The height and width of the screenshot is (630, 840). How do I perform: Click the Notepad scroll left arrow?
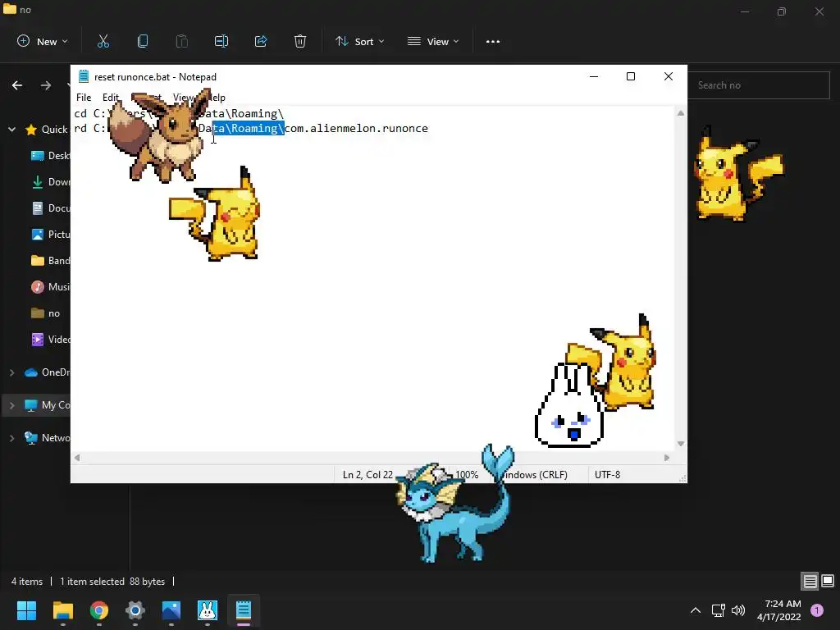pos(77,458)
